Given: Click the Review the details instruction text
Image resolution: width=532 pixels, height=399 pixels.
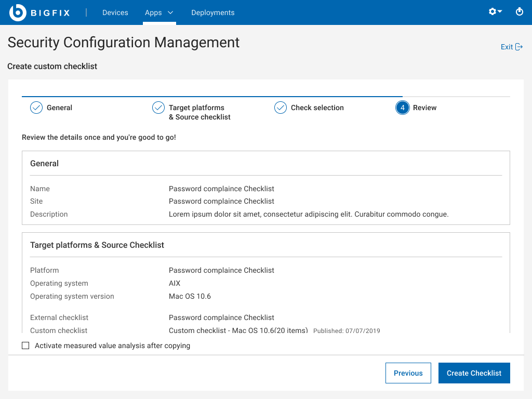Looking at the screenshot, I should (x=99, y=137).
